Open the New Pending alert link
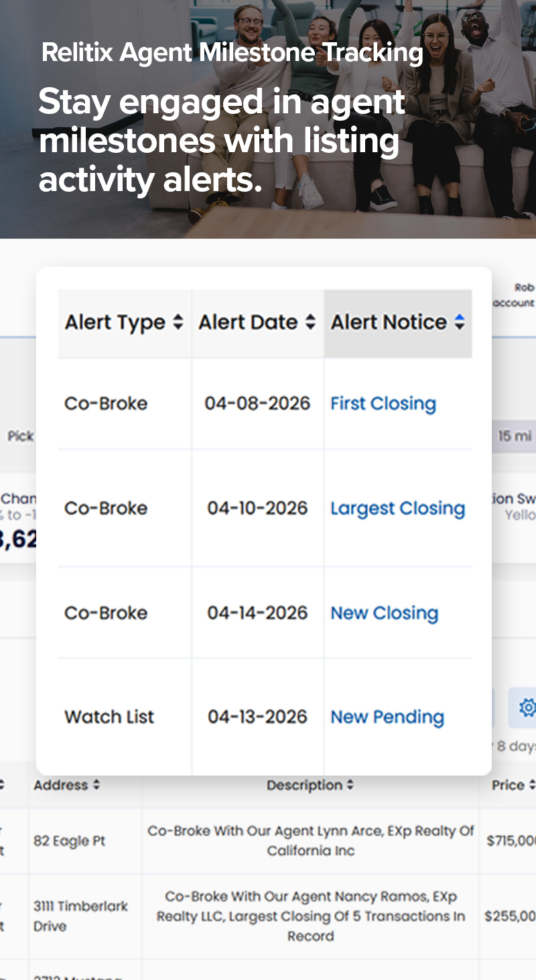 tap(387, 717)
